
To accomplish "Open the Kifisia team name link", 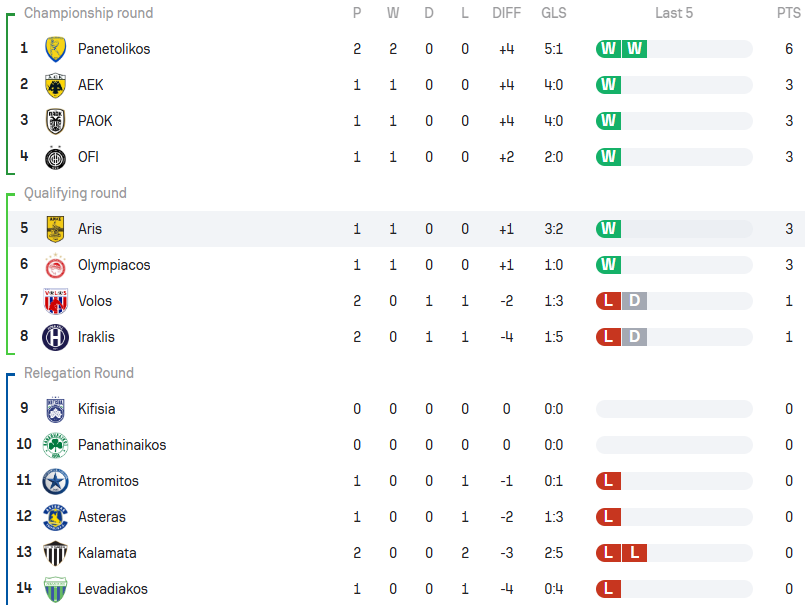I will tap(97, 409).
